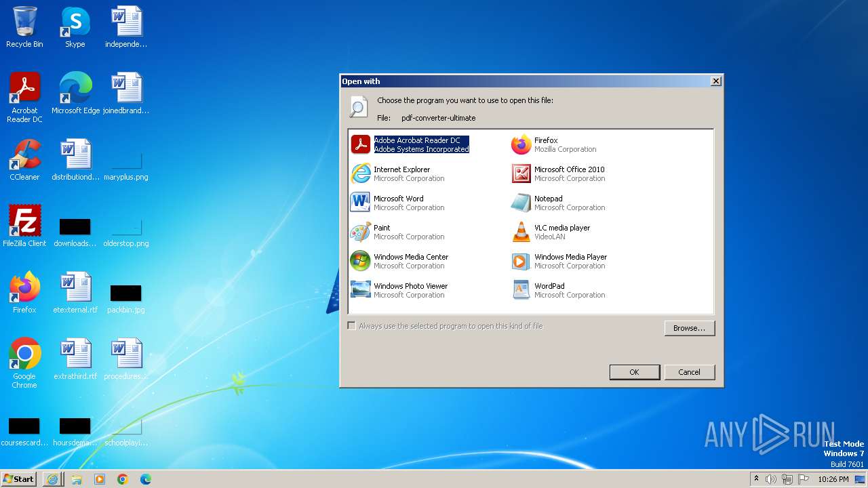Viewport: 868px width, 488px height.
Task: Select the independe document on desktop
Action: [126, 27]
